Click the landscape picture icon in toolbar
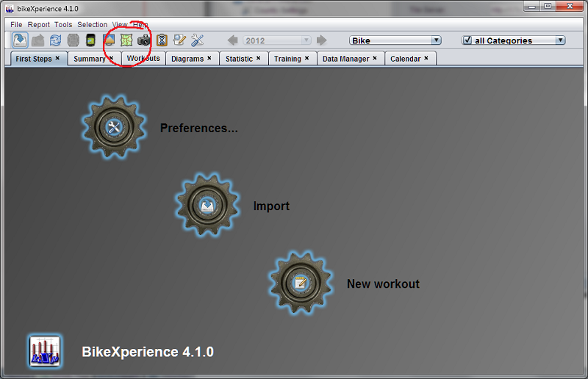588x379 pixels. (x=109, y=40)
